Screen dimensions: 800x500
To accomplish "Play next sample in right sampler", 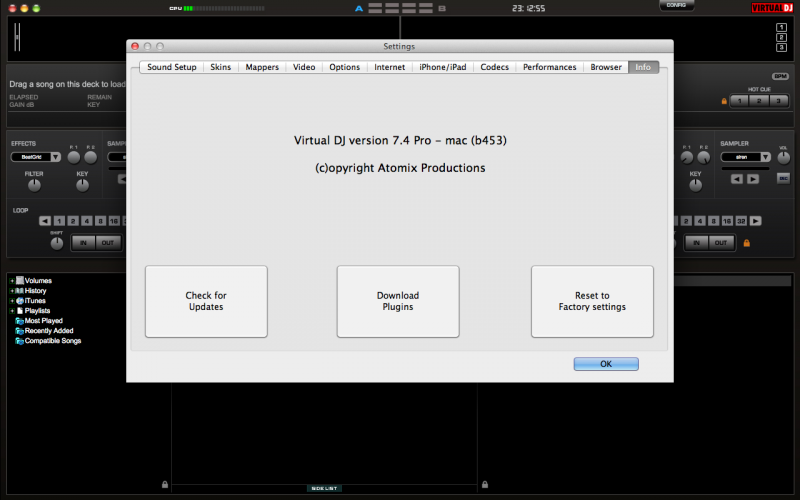I will [x=753, y=179].
